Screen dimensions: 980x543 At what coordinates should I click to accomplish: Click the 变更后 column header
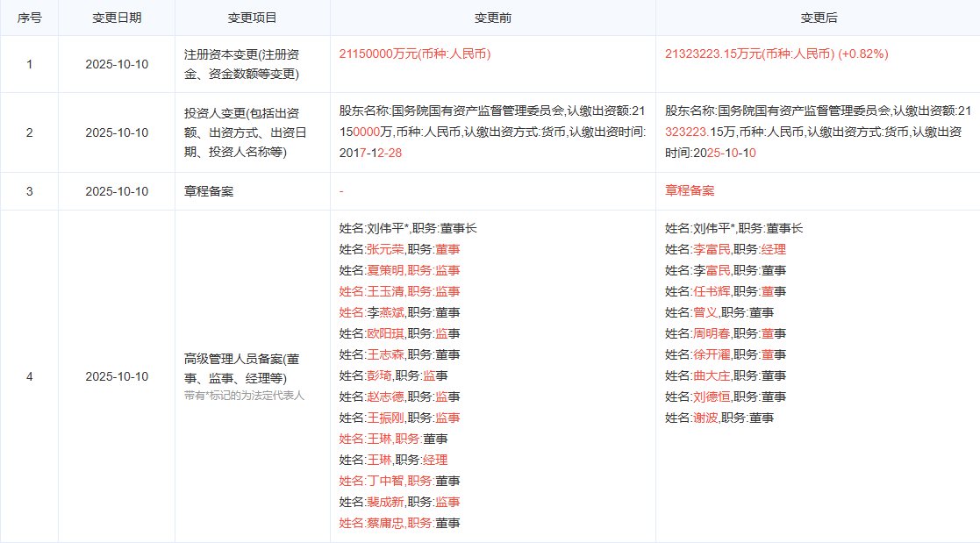click(818, 18)
